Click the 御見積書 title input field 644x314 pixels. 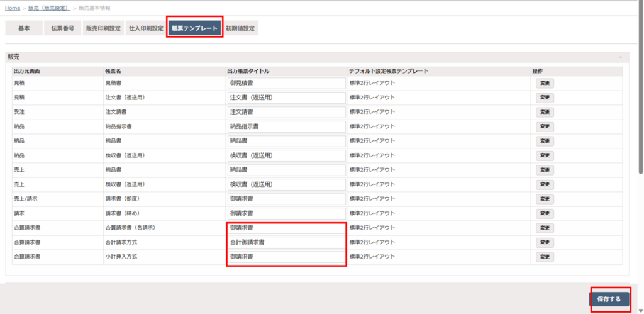(x=286, y=82)
